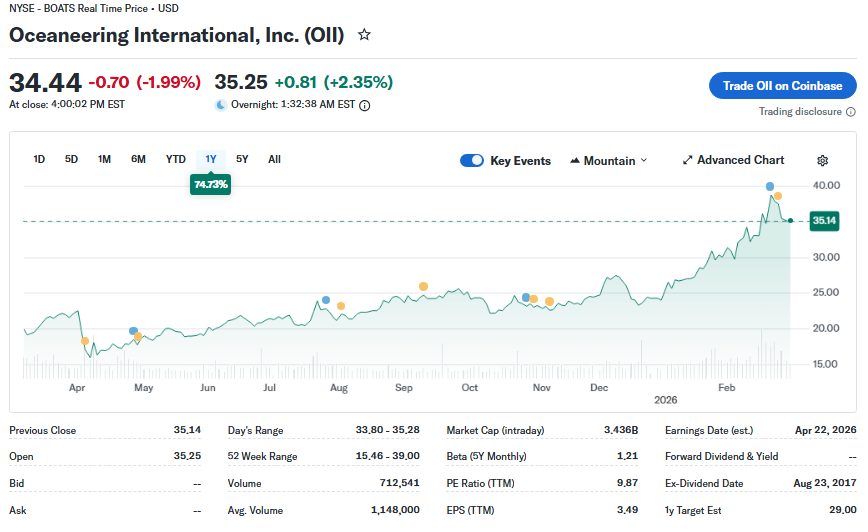This screenshot has width=868, height=532.
Task: Show the 5Y chart range
Action: 242,159
